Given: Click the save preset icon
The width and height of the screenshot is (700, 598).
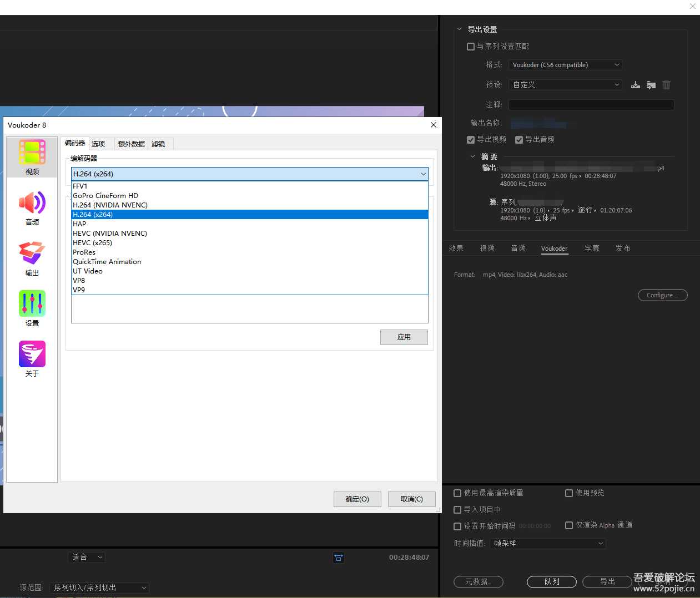Looking at the screenshot, I should coord(636,85).
